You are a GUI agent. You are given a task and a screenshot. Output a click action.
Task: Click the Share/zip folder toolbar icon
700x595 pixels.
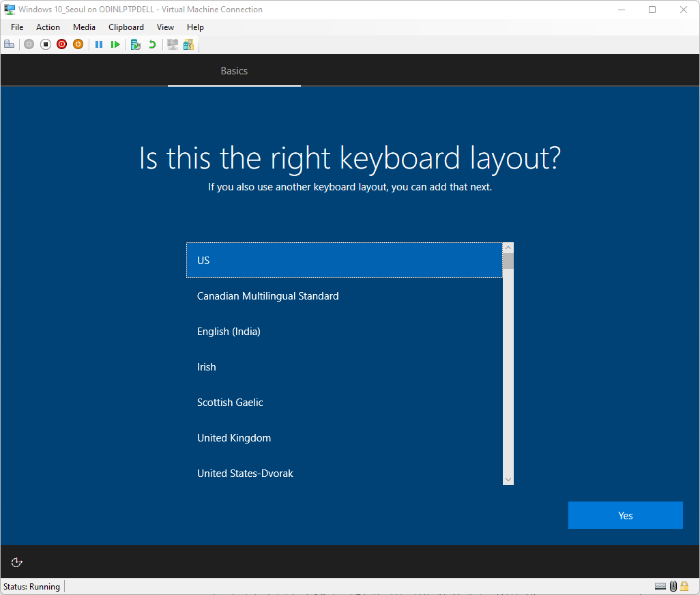click(x=189, y=44)
